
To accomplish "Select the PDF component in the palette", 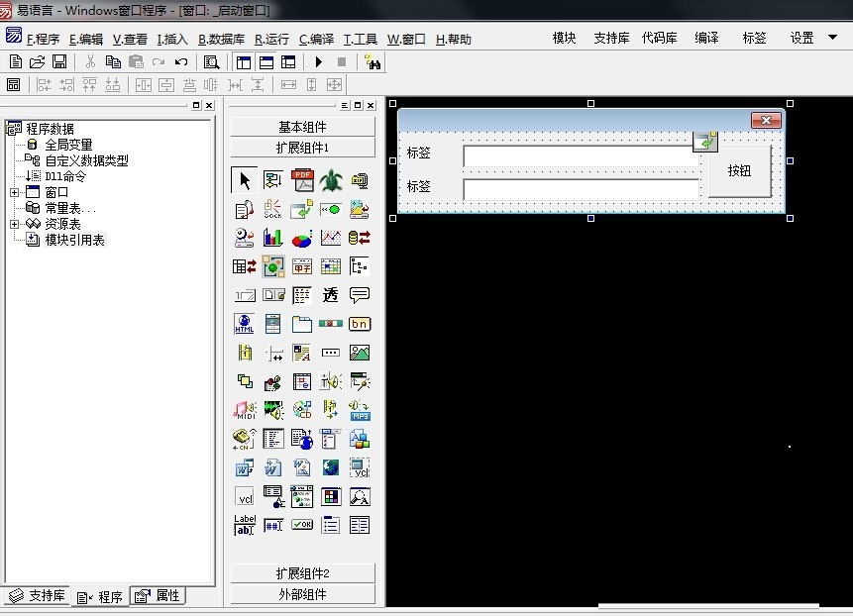I will coord(302,180).
